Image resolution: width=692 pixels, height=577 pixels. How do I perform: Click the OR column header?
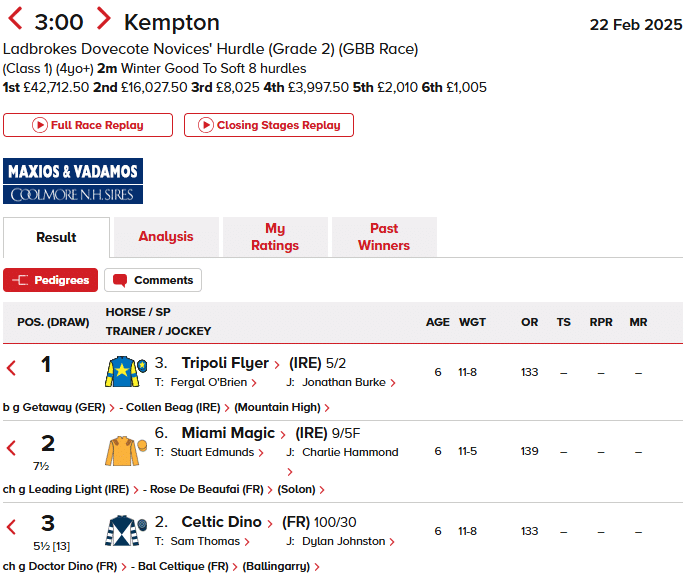coord(529,322)
